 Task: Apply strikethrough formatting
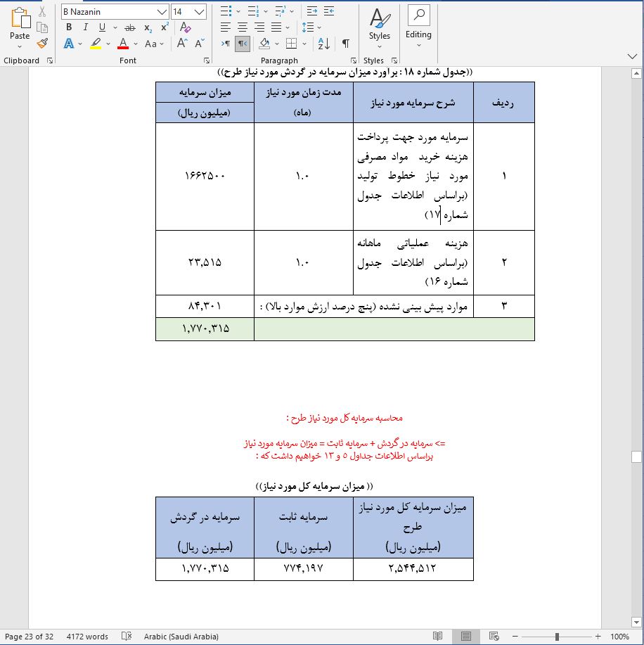(x=129, y=27)
